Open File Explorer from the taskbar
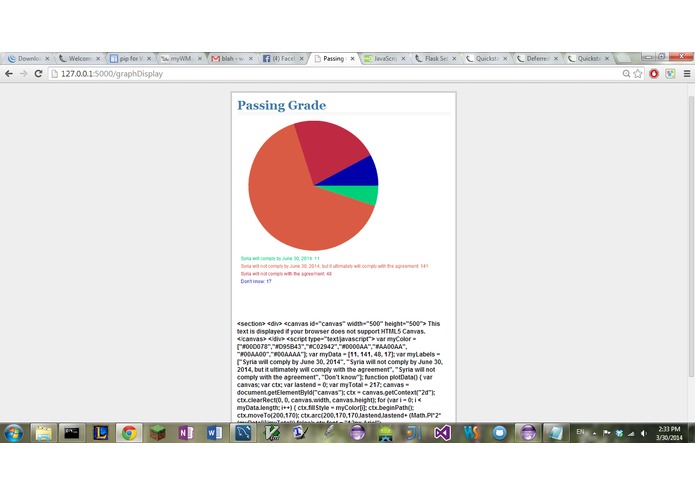695x494 pixels. pos(43,433)
